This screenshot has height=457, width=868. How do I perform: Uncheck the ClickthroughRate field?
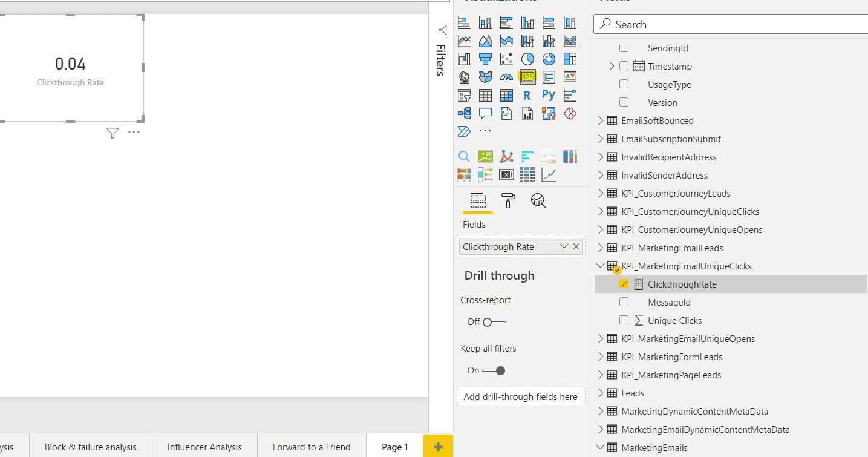click(x=624, y=283)
